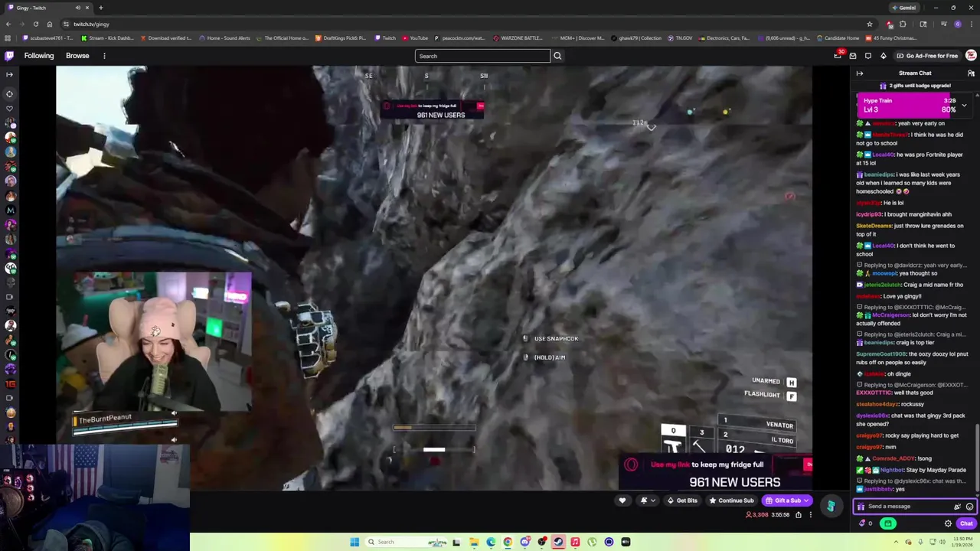Image resolution: width=980 pixels, height=551 pixels.
Task: Click the twitch.tv/gingy address bar
Action: 459,24
